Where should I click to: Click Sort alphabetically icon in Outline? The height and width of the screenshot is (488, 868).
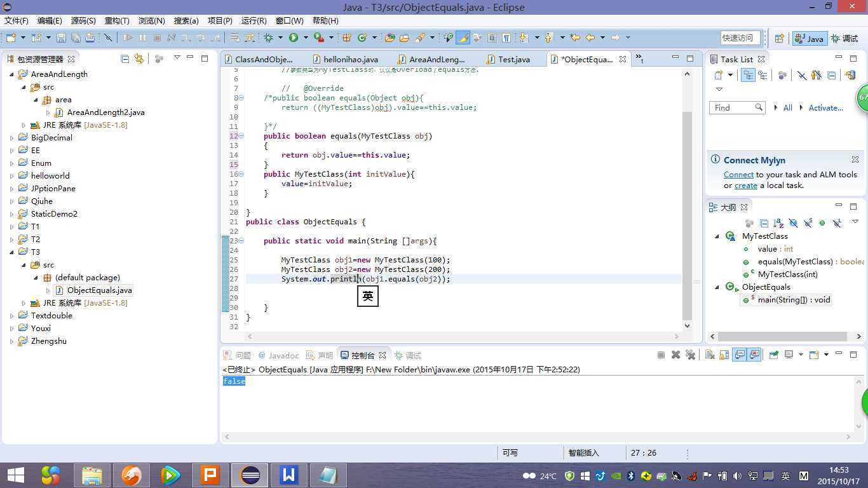[x=779, y=223]
